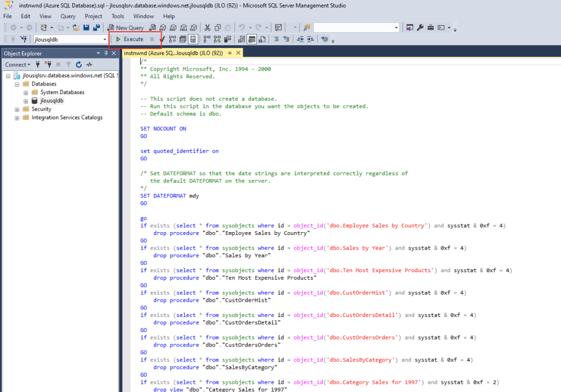Click the Connect plug icon in Object Explorer
Image resolution: width=561 pixels, height=392 pixels.
[38, 65]
